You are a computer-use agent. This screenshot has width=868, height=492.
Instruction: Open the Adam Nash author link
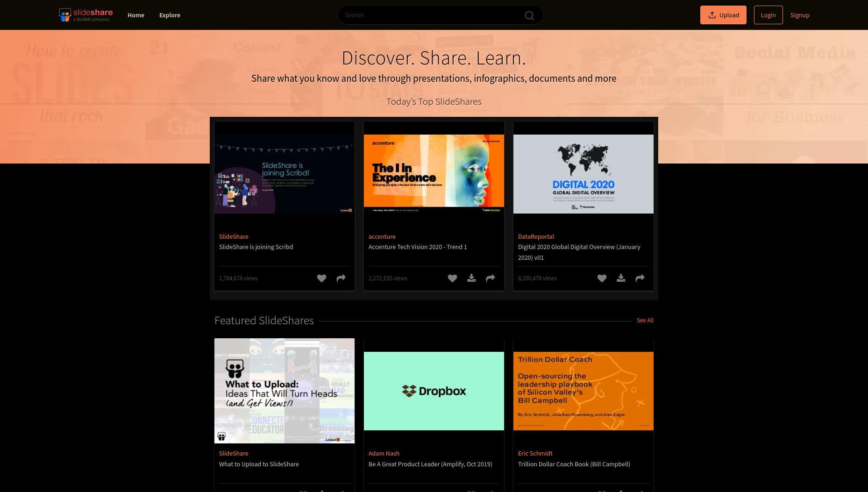(x=384, y=453)
